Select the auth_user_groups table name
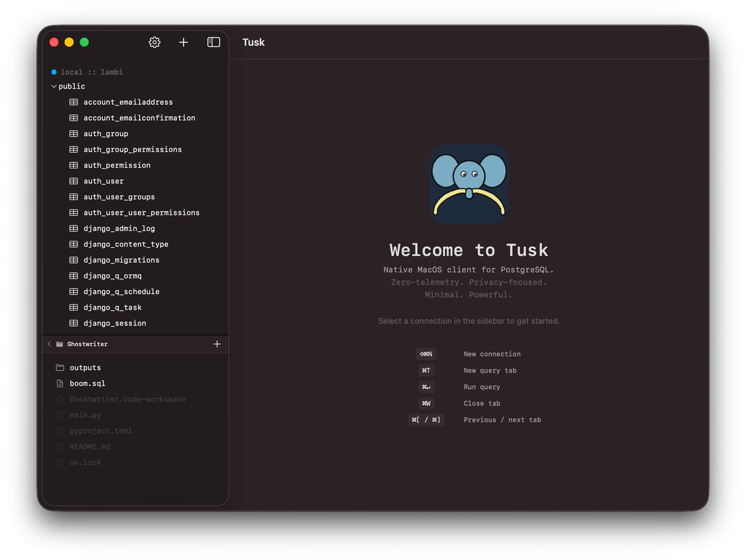The width and height of the screenshot is (746, 560). pos(119,197)
